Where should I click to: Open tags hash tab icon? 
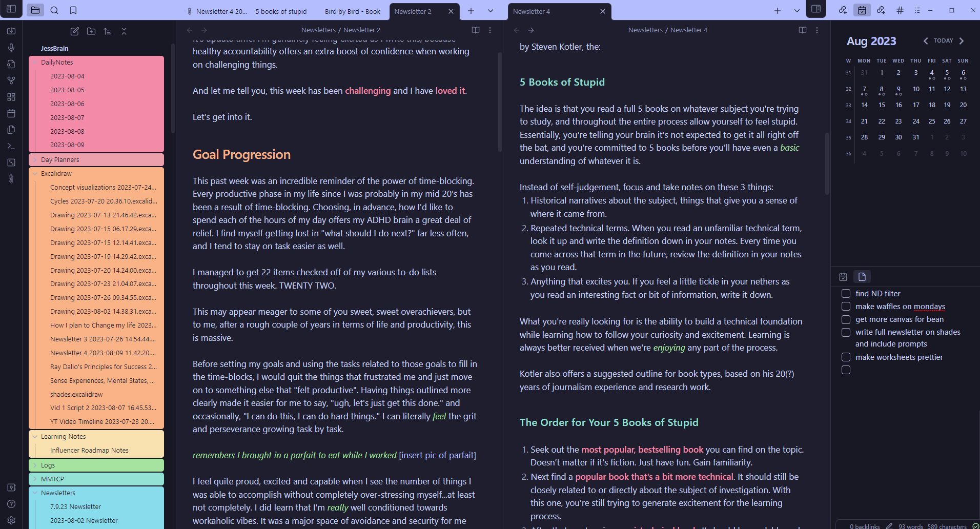tap(900, 10)
